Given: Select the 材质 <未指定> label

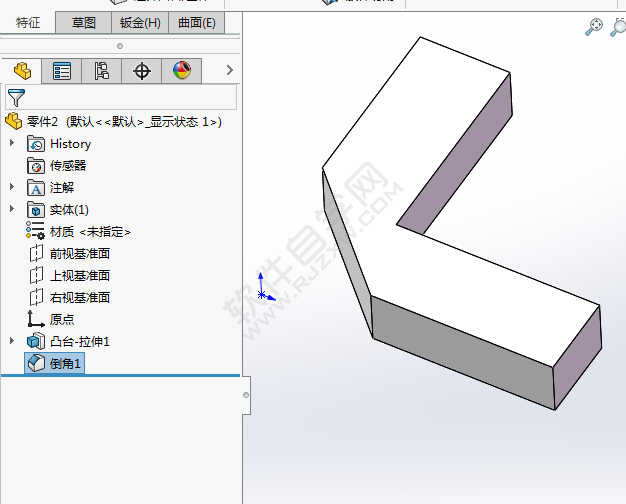Looking at the screenshot, I should point(90,232).
